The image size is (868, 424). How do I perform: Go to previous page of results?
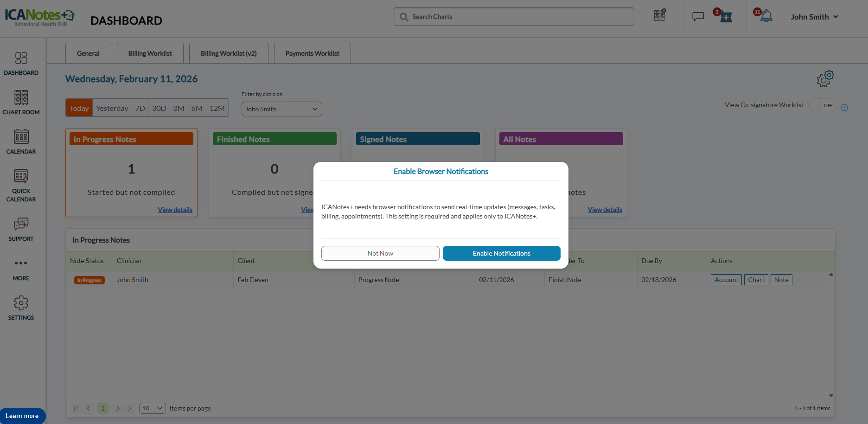click(x=89, y=408)
